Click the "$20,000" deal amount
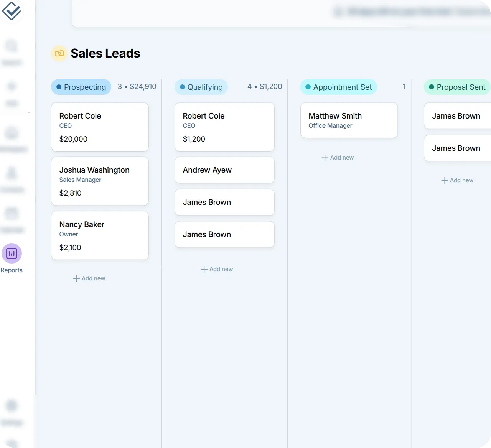Screen dimensions: 491x448 click(x=73, y=139)
